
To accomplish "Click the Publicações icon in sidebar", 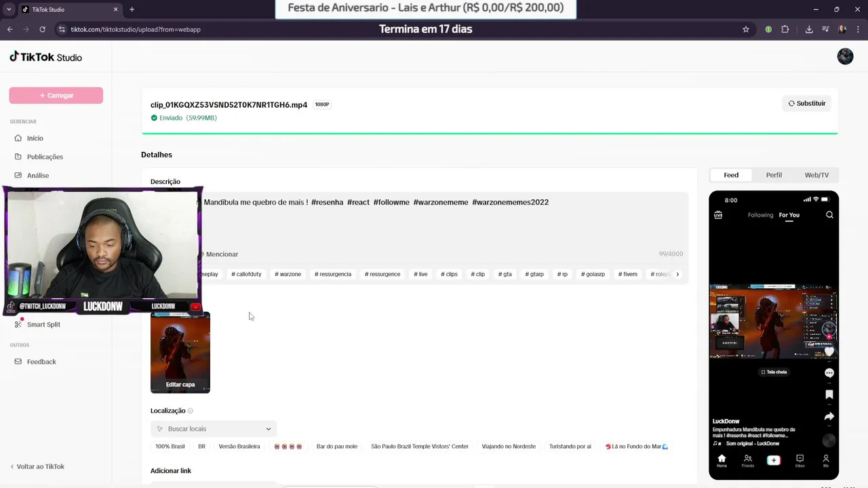I will pyautogui.click(x=18, y=157).
